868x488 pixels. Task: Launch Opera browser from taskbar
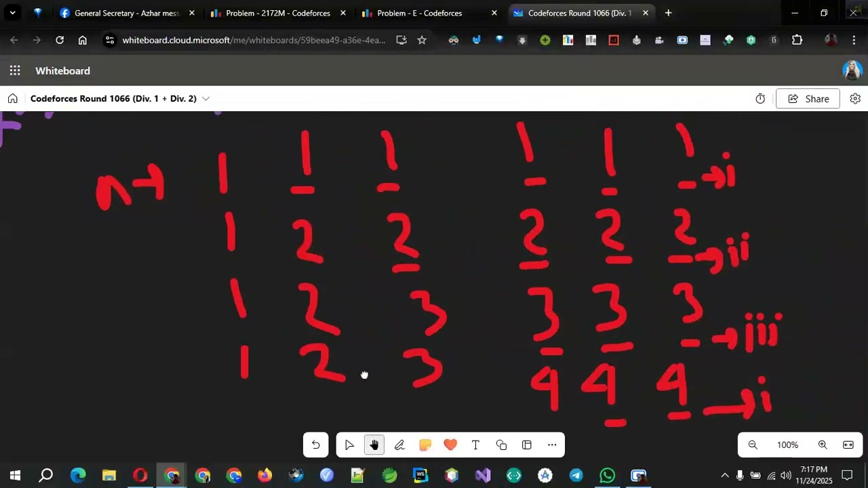click(x=140, y=475)
